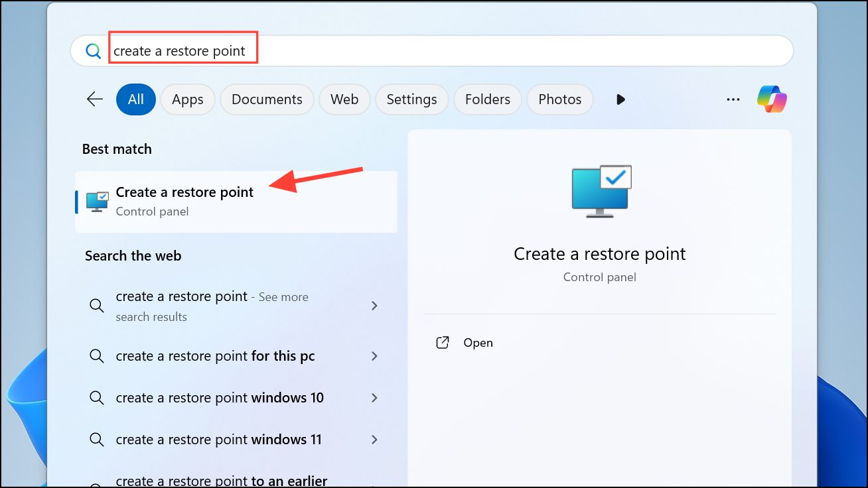
Task: Expand chevron for 'windows 11' suggestion
Action: pos(374,440)
